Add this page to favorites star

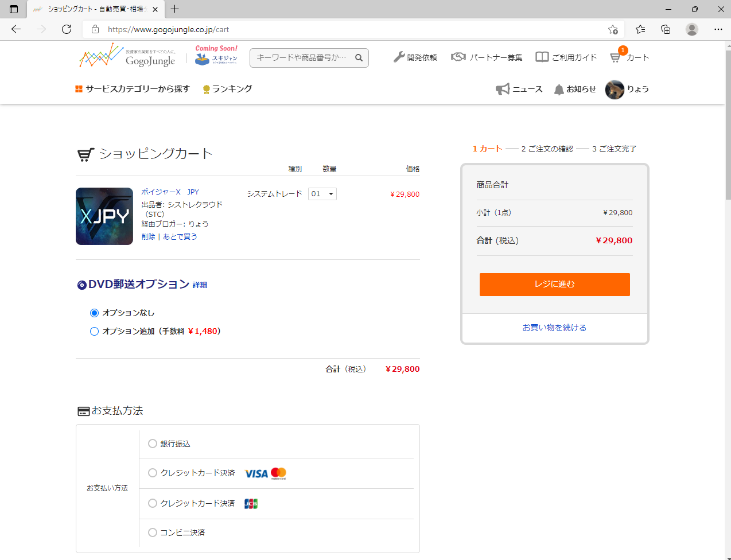pos(613,29)
